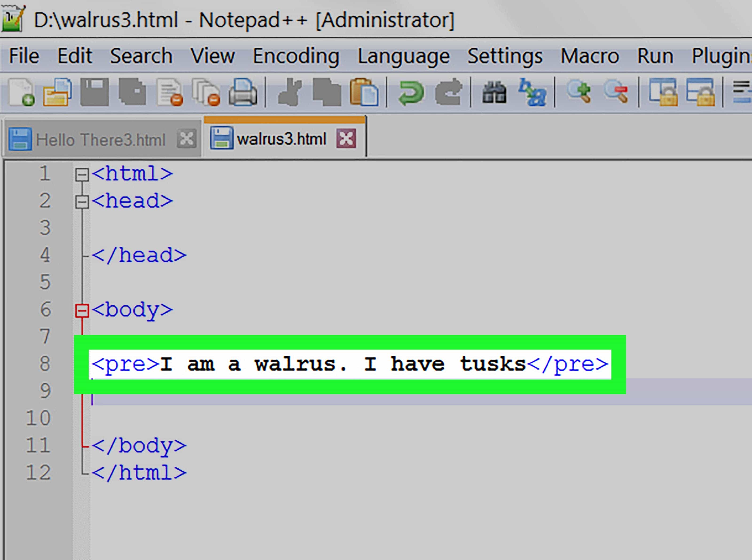This screenshot has height=560, width=752.
Task: Close the walrus3.html tab
Action: [346, 138]
